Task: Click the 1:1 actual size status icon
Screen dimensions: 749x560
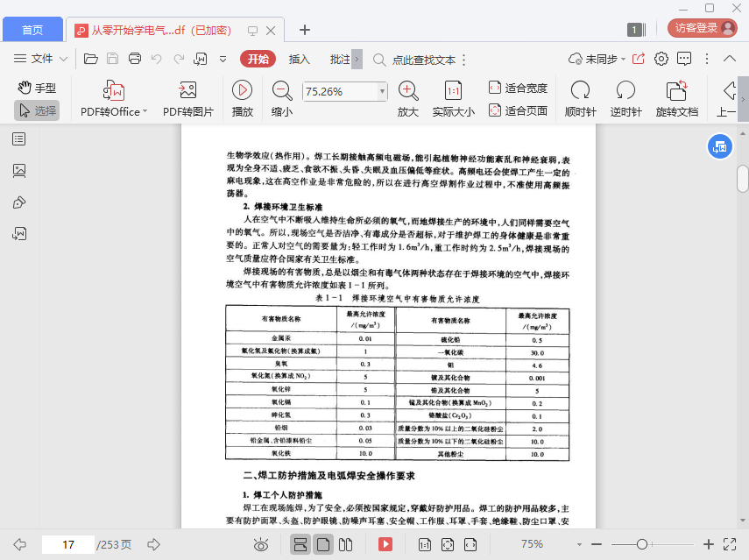Action: (x=424, y=544)
